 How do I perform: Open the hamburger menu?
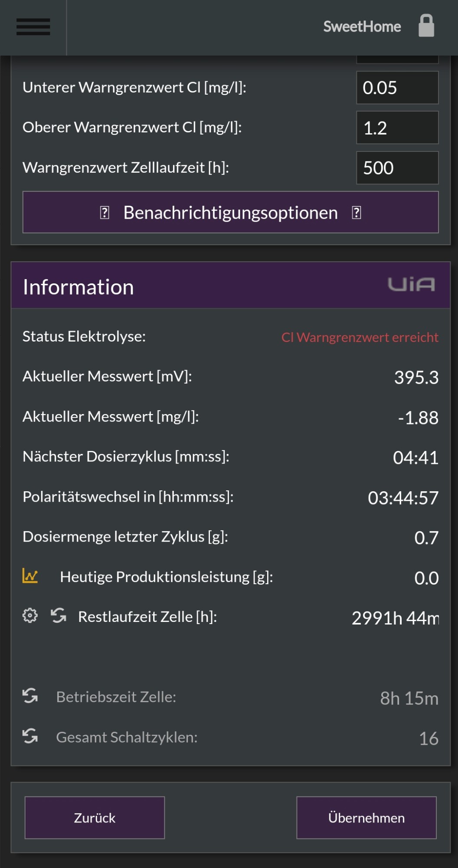(33, 27)
